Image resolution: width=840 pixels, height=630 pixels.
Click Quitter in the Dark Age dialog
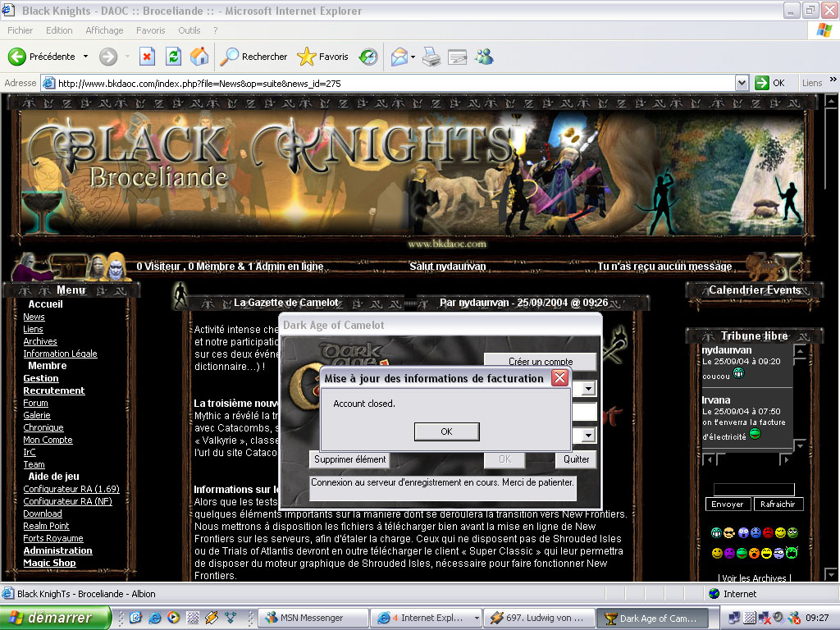(x=576, y=459)
